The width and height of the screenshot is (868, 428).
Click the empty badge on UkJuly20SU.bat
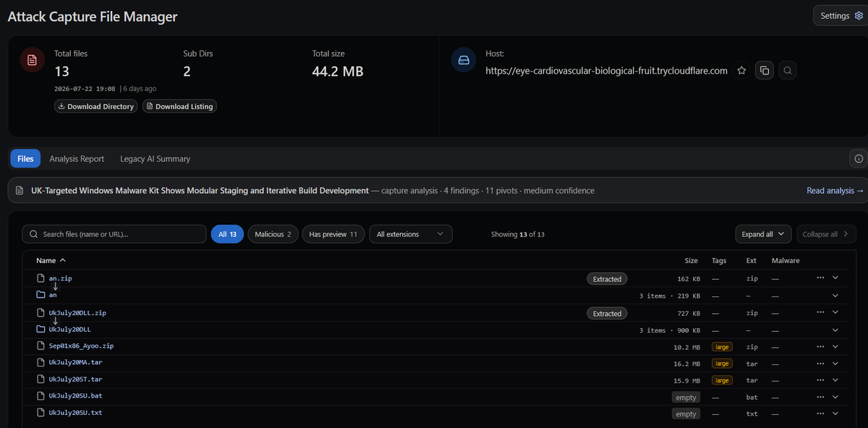click(x=686, y=398)
